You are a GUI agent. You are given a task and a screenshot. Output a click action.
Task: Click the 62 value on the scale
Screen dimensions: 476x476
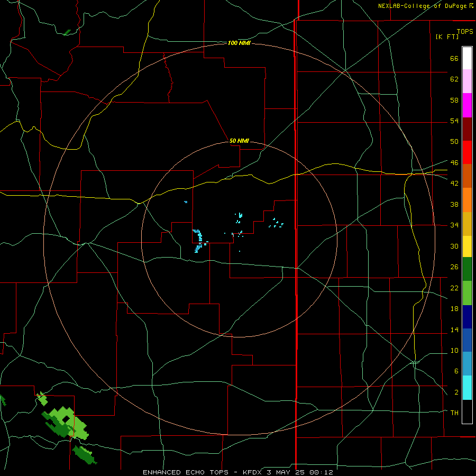pyautogui.click(x=454, y=79)
